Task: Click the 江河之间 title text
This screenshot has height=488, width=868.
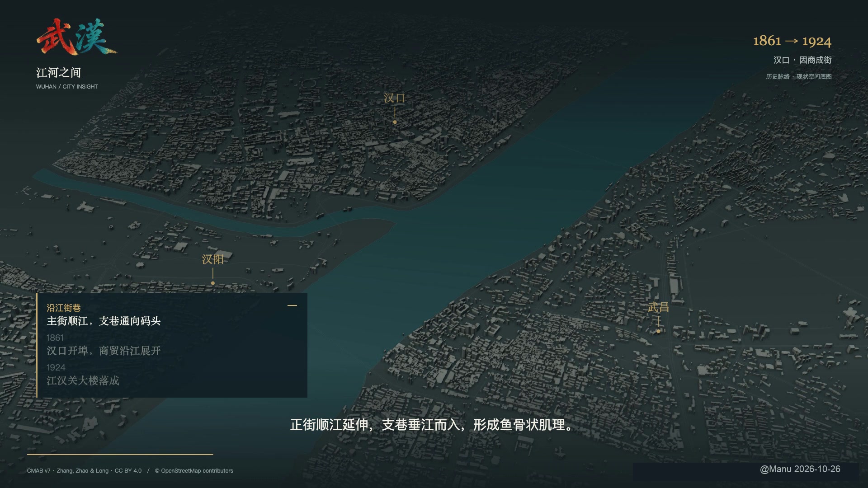Action: coord(58,72)
